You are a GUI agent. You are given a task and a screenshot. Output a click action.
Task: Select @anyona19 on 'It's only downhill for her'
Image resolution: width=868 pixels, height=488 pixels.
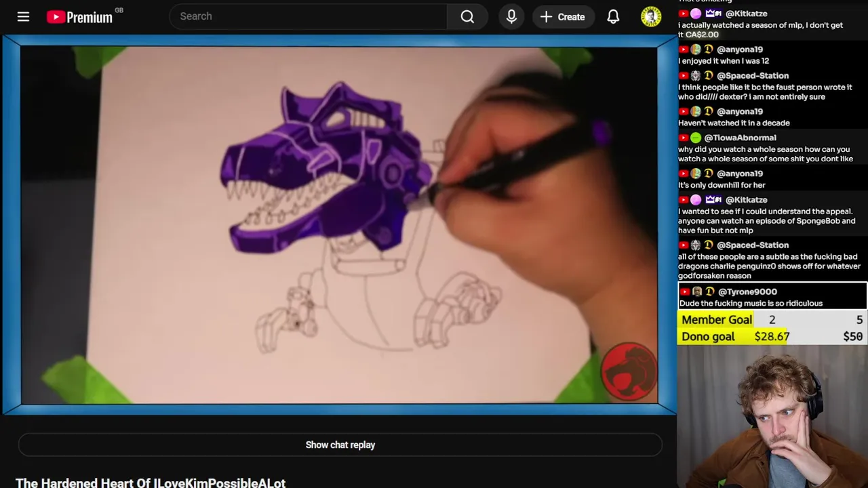pyautogui.click(x=739, y=174)
